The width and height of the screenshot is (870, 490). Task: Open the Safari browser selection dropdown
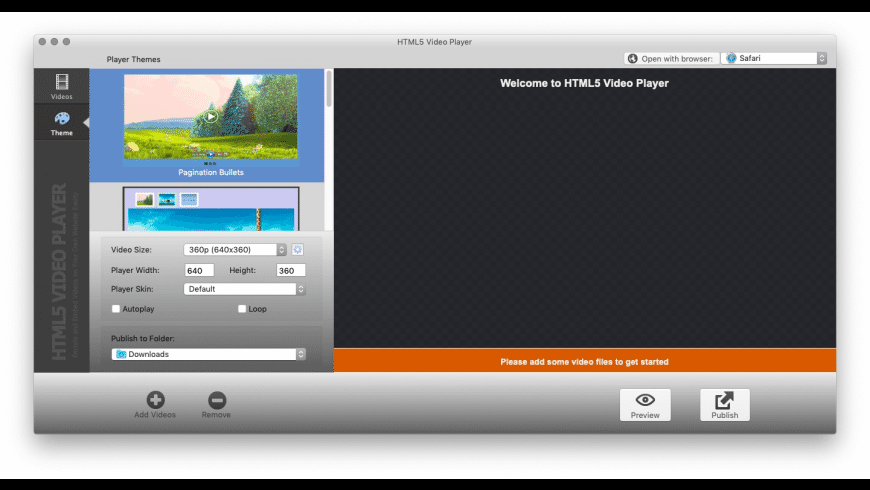pos(774,58)
